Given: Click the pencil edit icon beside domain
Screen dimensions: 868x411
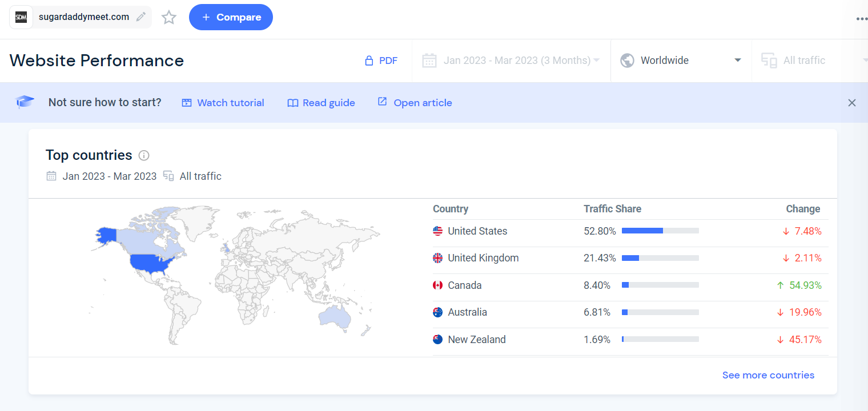Looking at the screenshot, I should point(141,17).
